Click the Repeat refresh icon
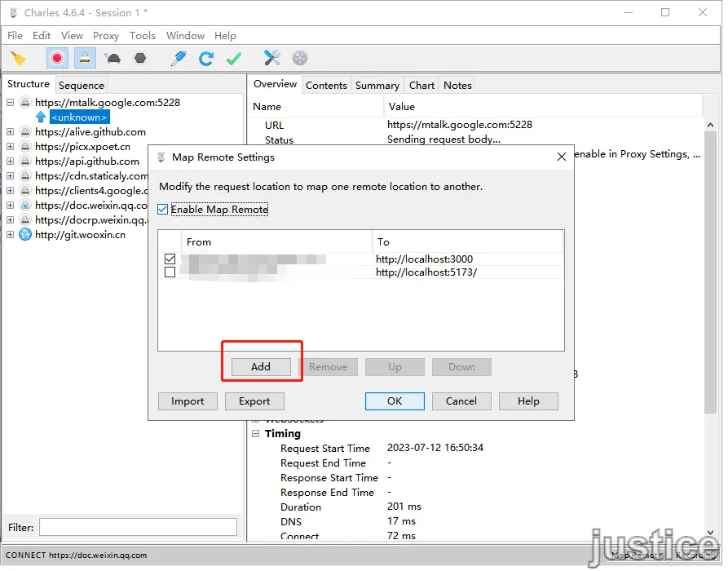This screenshot has height=571, width=728. point(206,59)
